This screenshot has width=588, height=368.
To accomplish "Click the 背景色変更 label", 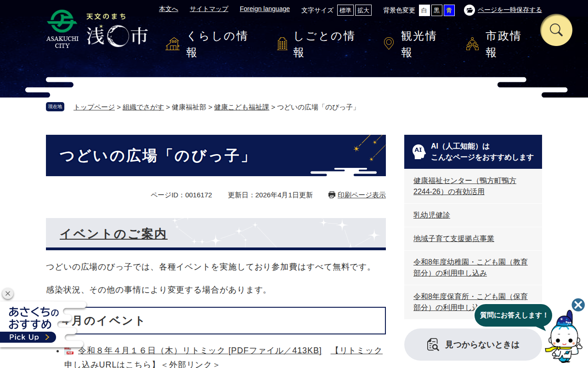I will point(399,10).
